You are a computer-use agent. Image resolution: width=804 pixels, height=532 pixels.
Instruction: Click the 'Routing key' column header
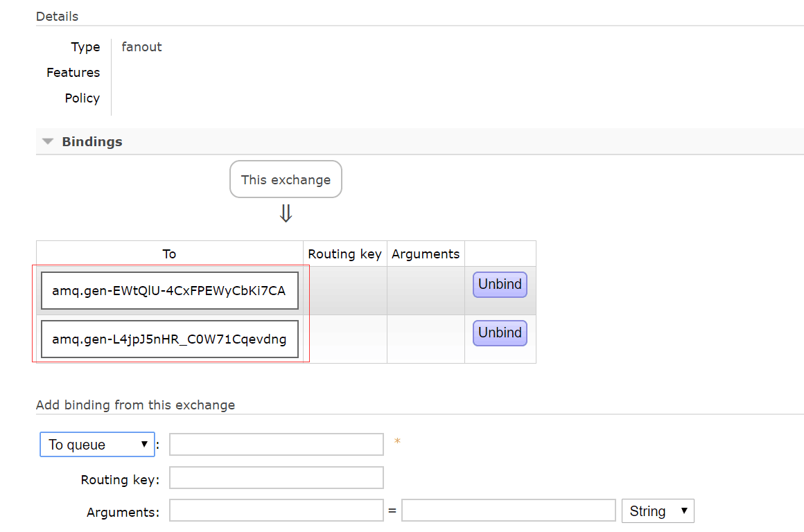344,254
